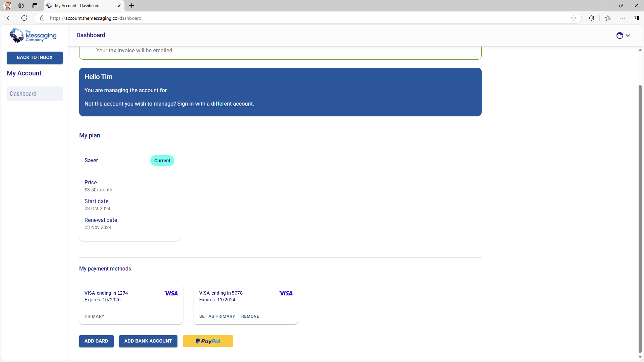Screen dimensions: 644x362
Task: Open the browser workspaces icon
Action: pyautogui.click(x=21, y=6)
